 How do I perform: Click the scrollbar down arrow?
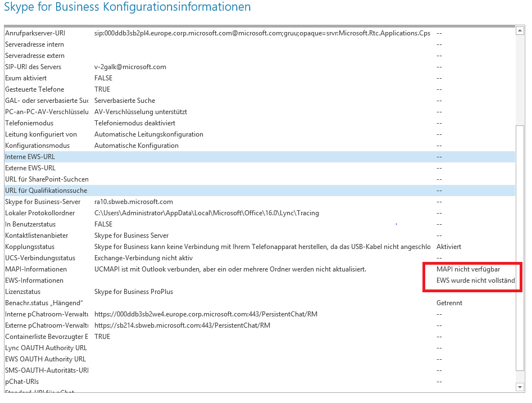520,387
